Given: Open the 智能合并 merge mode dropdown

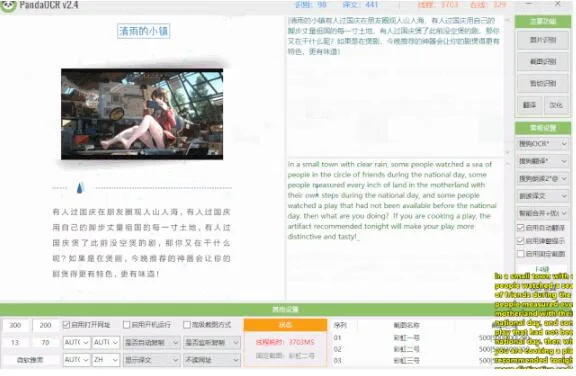Looking at the screenshot, I should coord(543,213).
